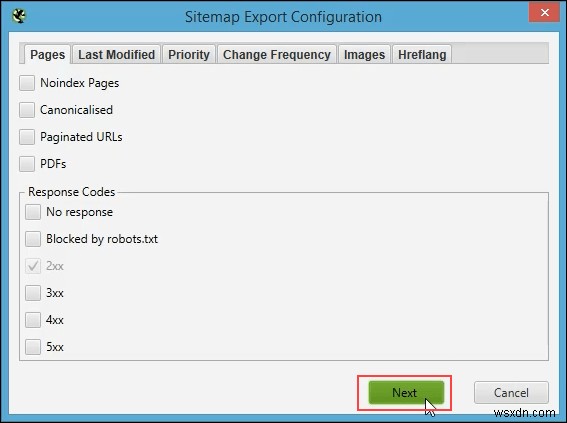
Task: Click the No response label text
Action: [x=79, y=212]
